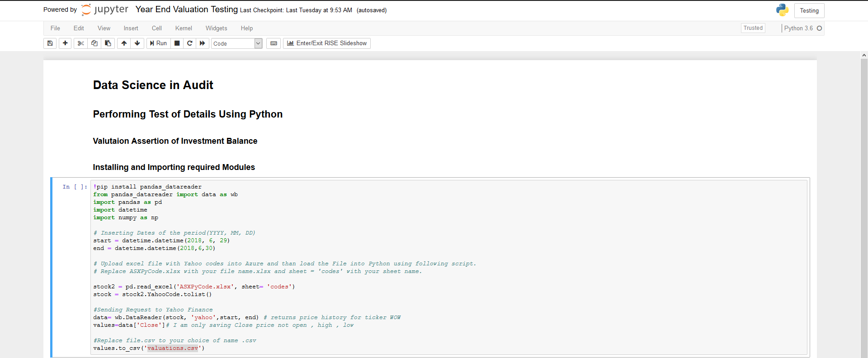Cut selected cells with the scissors icon

coord(81,43)
